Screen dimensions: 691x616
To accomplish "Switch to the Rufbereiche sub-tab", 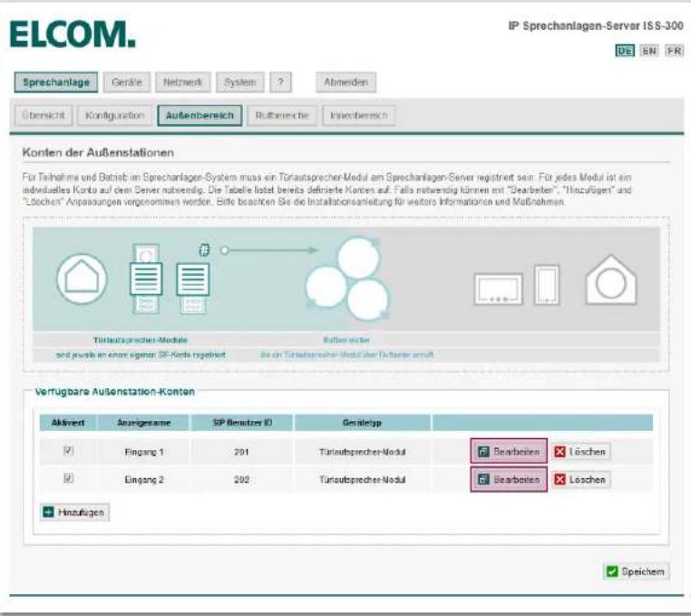I will point(282,115).
